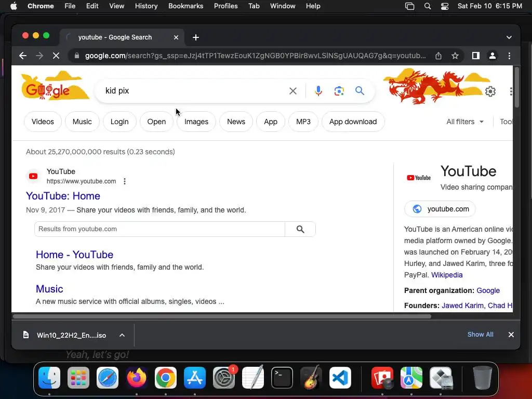Image resolution: width=532 pixels, height=399 pixels.
Task: Bookmark this page with the star icon
Action: (455, 56)
